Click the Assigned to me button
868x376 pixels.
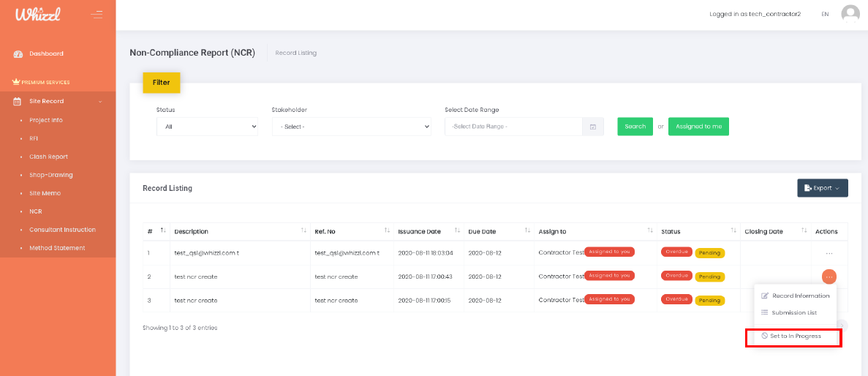click(x=698, y=127)
